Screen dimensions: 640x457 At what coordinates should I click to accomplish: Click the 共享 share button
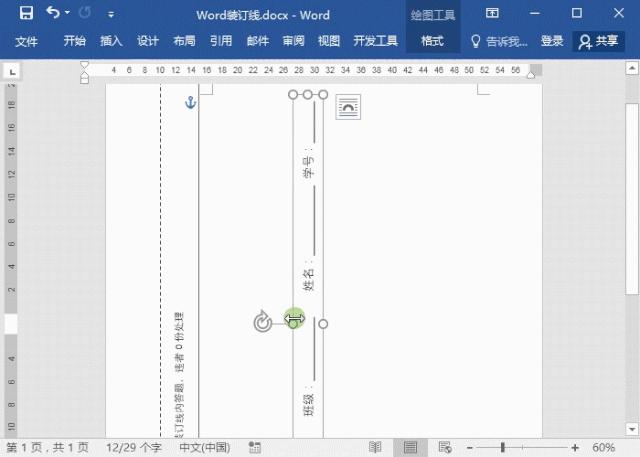point(598,41)
